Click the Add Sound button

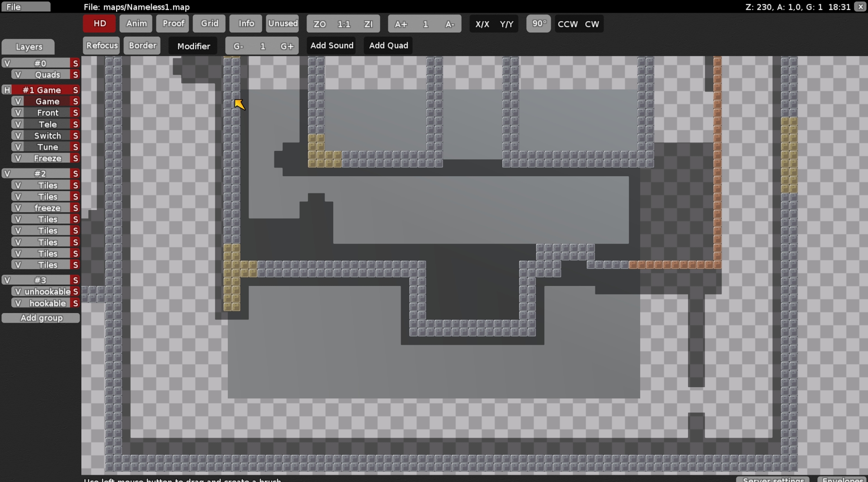point(332,45)
